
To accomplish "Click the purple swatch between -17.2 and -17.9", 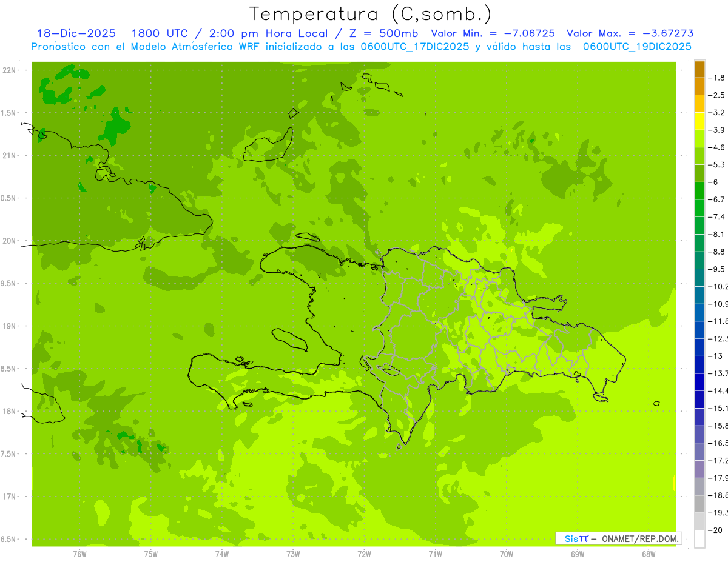I will (x=699, y=469).
